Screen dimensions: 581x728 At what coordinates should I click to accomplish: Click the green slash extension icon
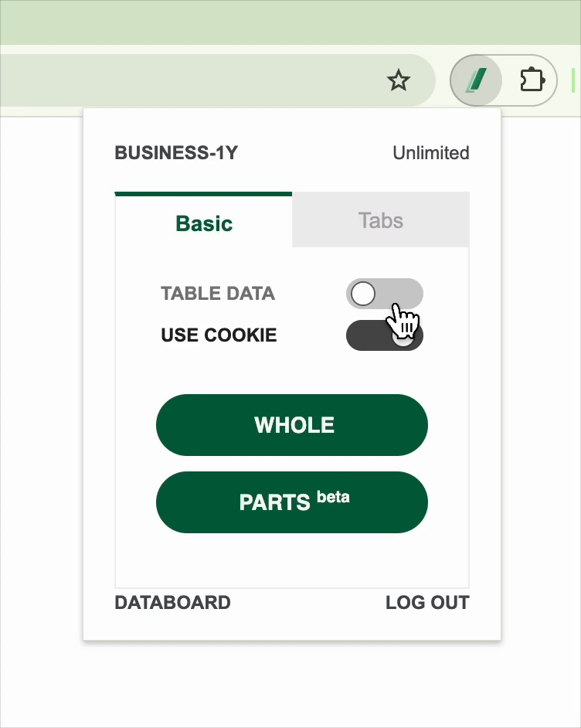[x=477, y=80]
